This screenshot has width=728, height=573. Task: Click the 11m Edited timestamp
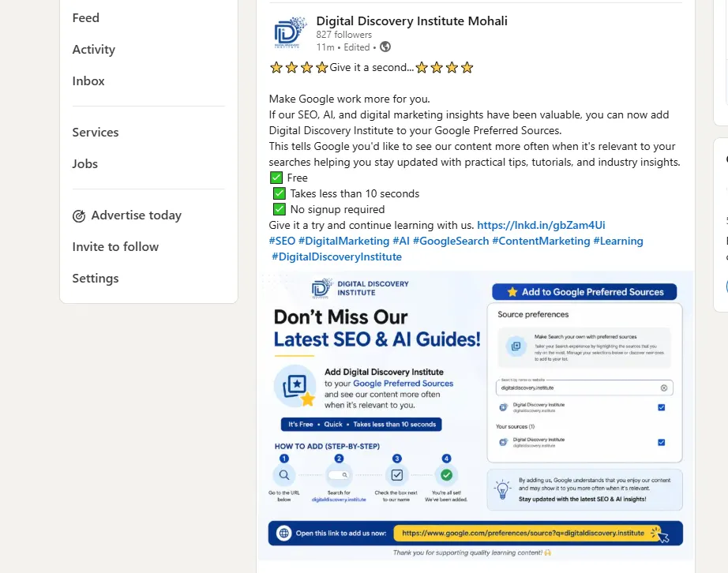343,47
